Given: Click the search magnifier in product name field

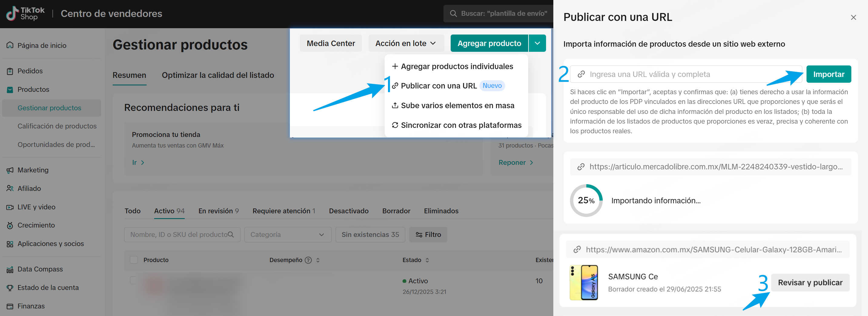Looking at the screenshot, I should (x=230, y=235).
